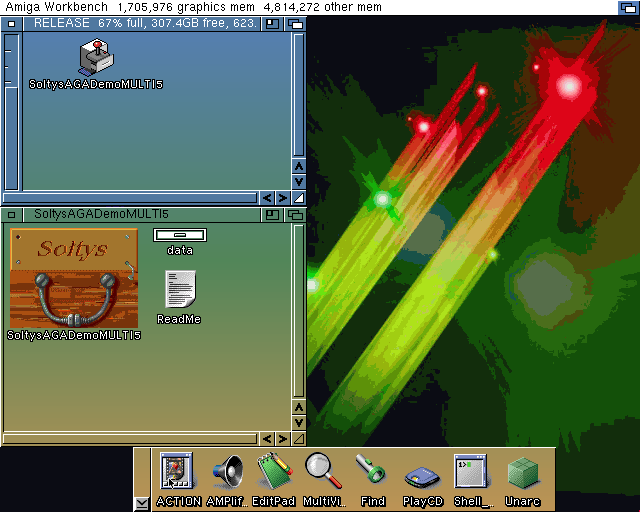The height and width of the screenshot is (512, 640).
Task: Click the Amiga Workbench screen title bar
Action: point(308,7)
